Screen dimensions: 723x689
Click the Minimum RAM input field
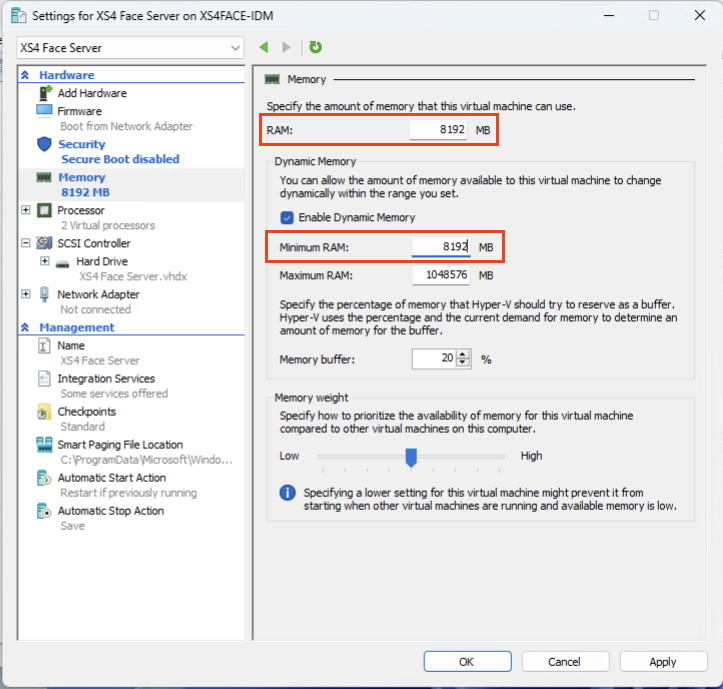pos(441,247)
